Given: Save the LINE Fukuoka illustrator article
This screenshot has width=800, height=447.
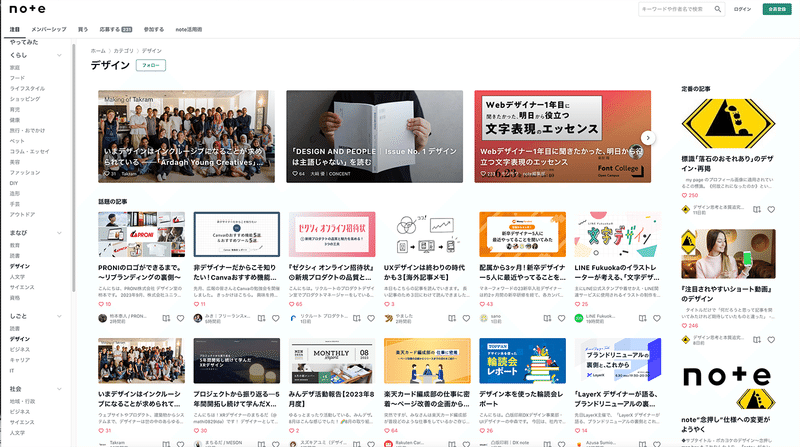Looking at the screenshot, I should click(642, 318).
